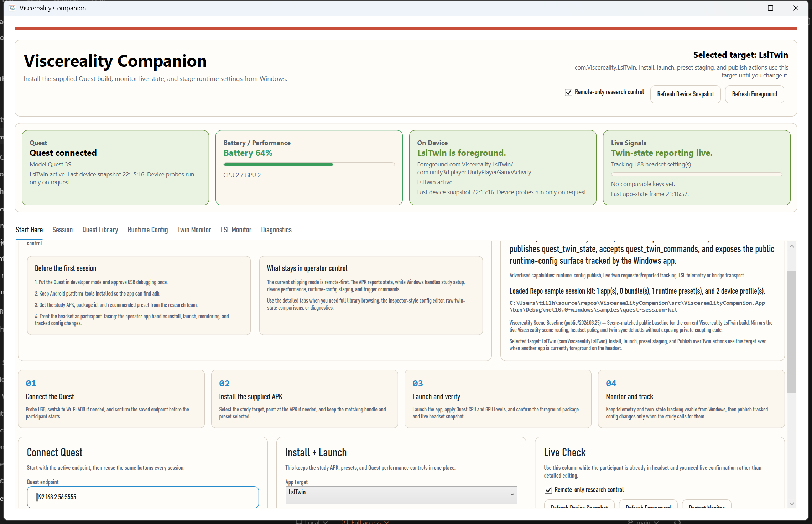The image size is (812, 524).
Task: Click Refresh Device Snapshot in the header
Action: (x=686, y=94)
